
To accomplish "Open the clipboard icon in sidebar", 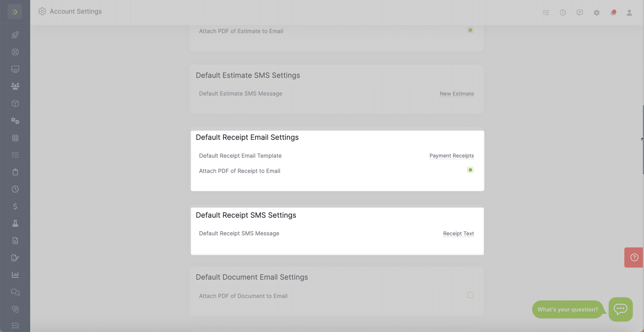I will 15,172.
